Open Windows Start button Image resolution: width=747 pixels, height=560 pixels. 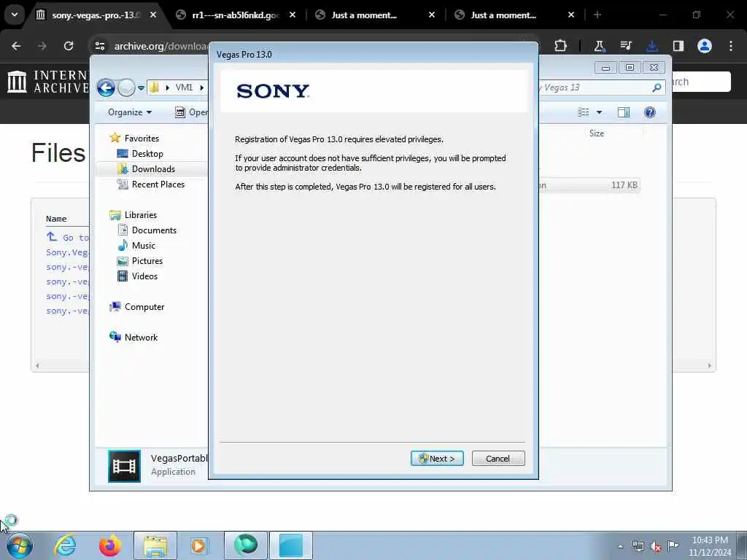pos(19,545)
